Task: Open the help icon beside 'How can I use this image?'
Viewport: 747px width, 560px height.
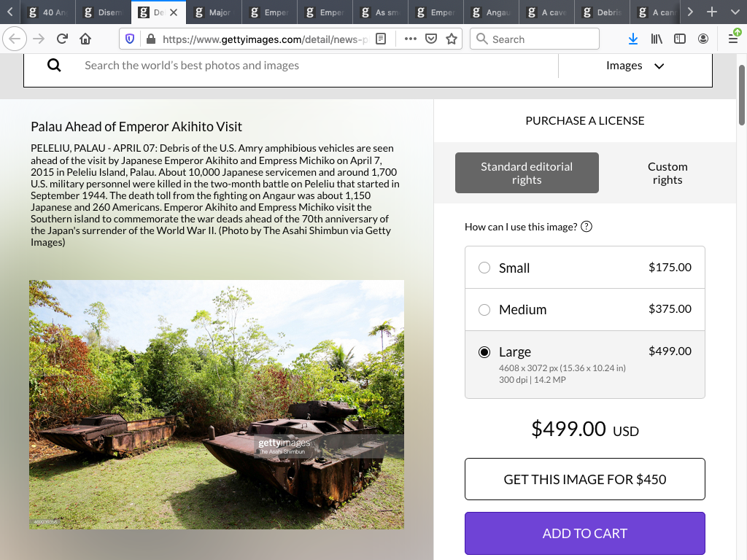Action: pos(586,226)
